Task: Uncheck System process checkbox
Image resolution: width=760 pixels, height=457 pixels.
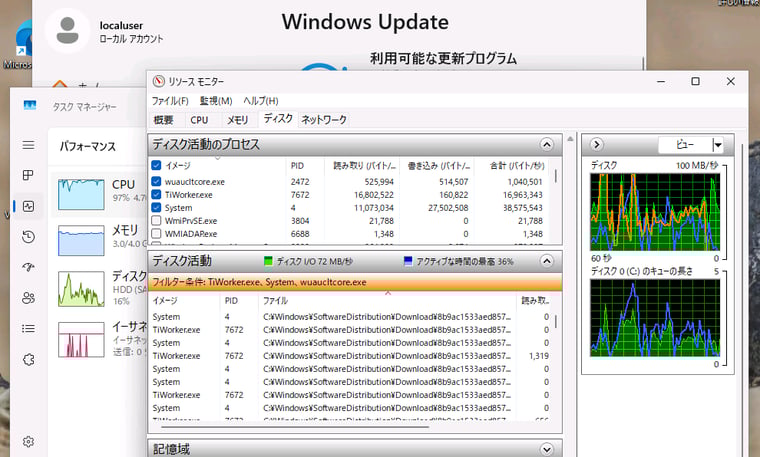Action: pos(156,207)
